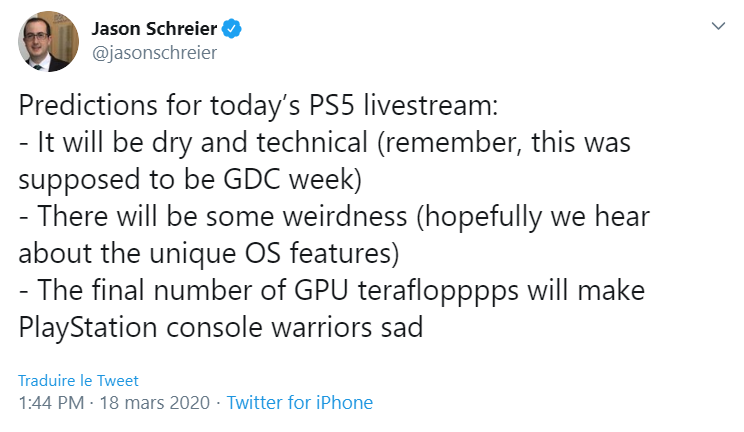
Task: Open the "Twitter for iPhone" source link
Action: coord(300,403)
